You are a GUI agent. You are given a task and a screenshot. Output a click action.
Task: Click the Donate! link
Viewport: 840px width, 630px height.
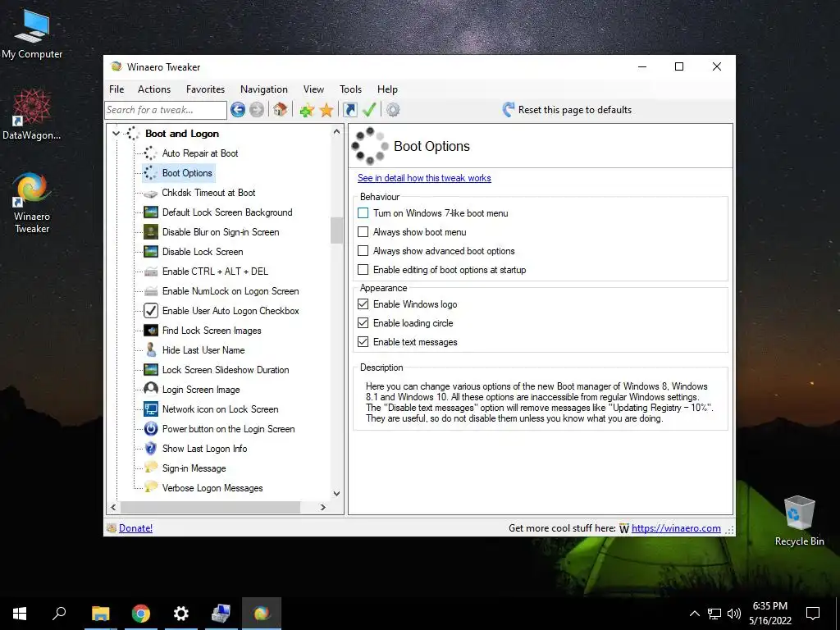(x=135, y=528)
